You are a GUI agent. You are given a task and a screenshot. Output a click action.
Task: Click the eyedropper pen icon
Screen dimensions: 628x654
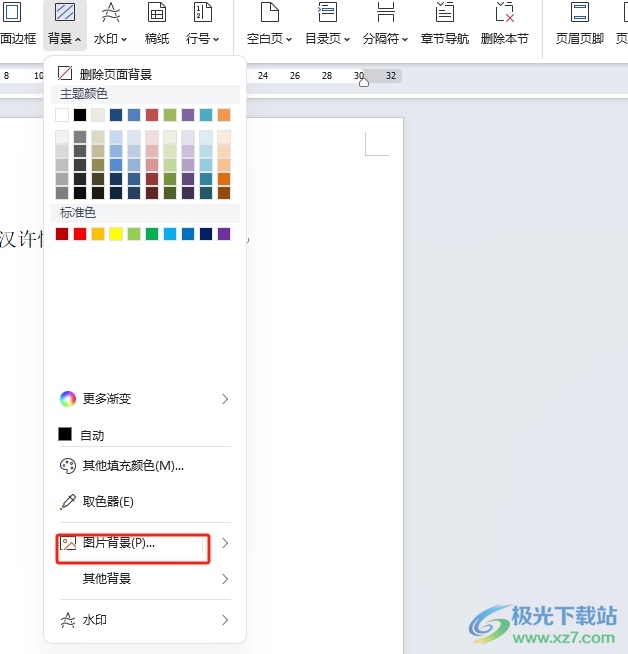click(x=68, y=502)
